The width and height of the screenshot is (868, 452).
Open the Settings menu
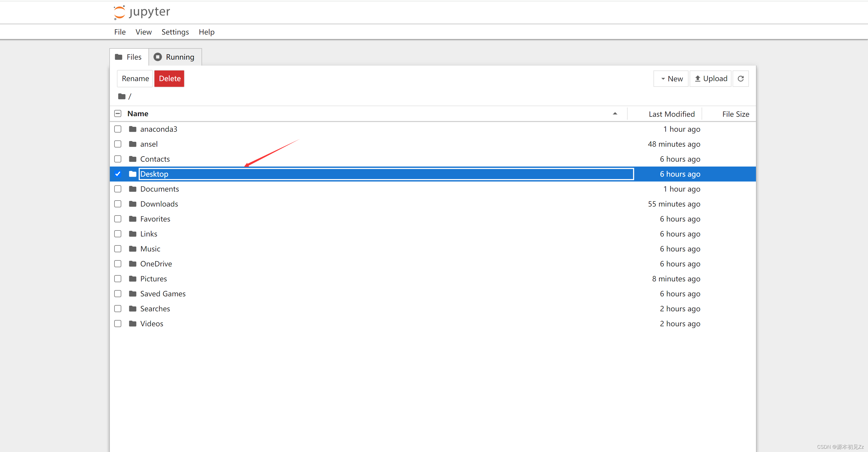pos(175,32)
